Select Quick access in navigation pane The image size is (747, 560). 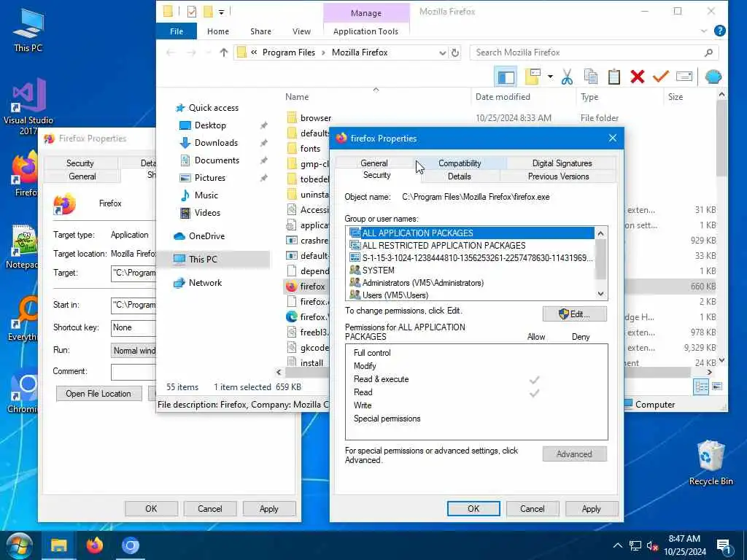214,108
